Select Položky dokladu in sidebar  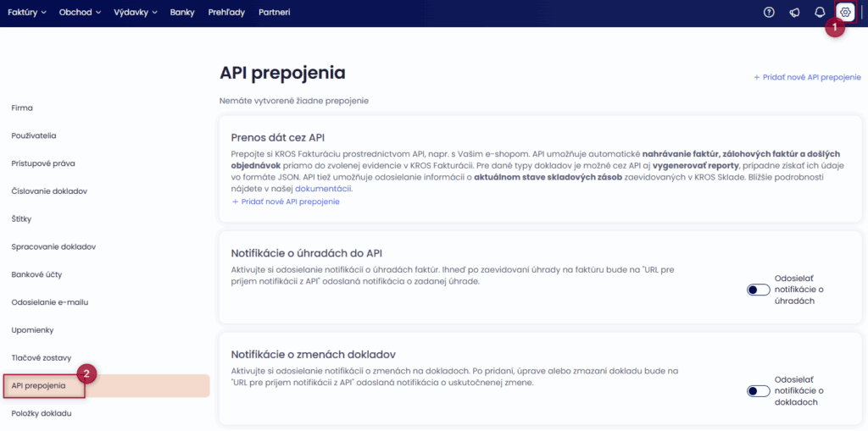coord(42,413)
